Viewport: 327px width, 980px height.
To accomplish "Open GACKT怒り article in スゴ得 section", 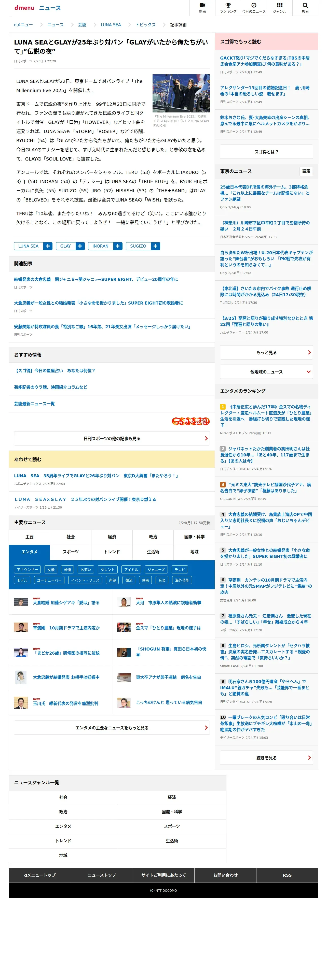I will point(265,61).
